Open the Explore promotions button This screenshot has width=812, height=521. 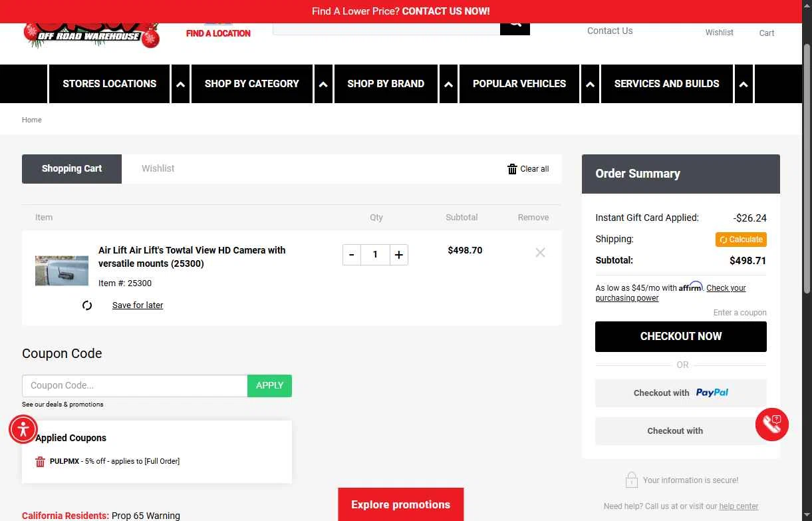401,504
